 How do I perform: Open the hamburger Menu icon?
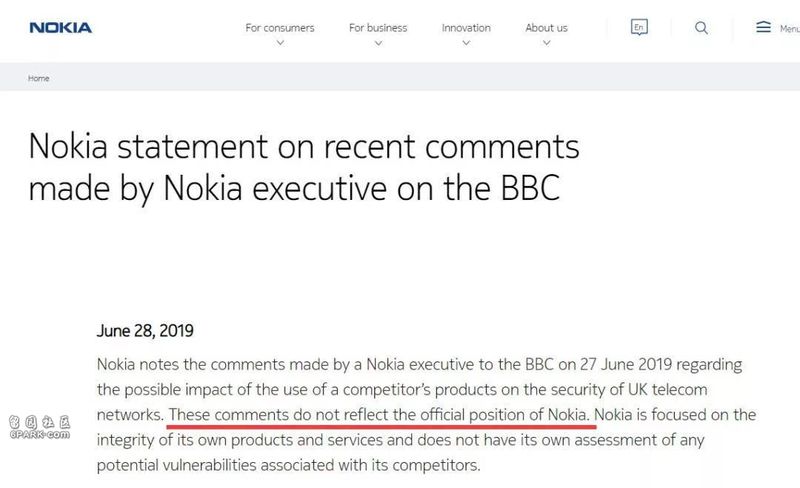pyautogui.click(x=763, y=27)
